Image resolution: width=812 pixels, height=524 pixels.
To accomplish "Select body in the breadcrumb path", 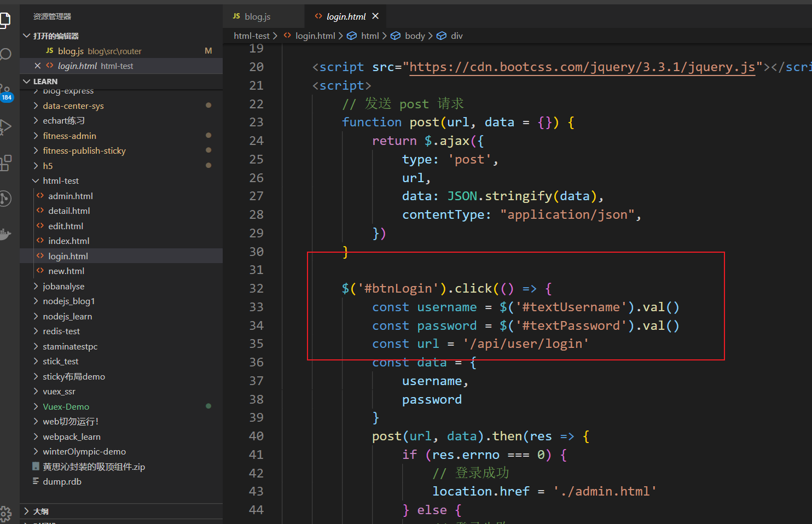I will point(415,36).
